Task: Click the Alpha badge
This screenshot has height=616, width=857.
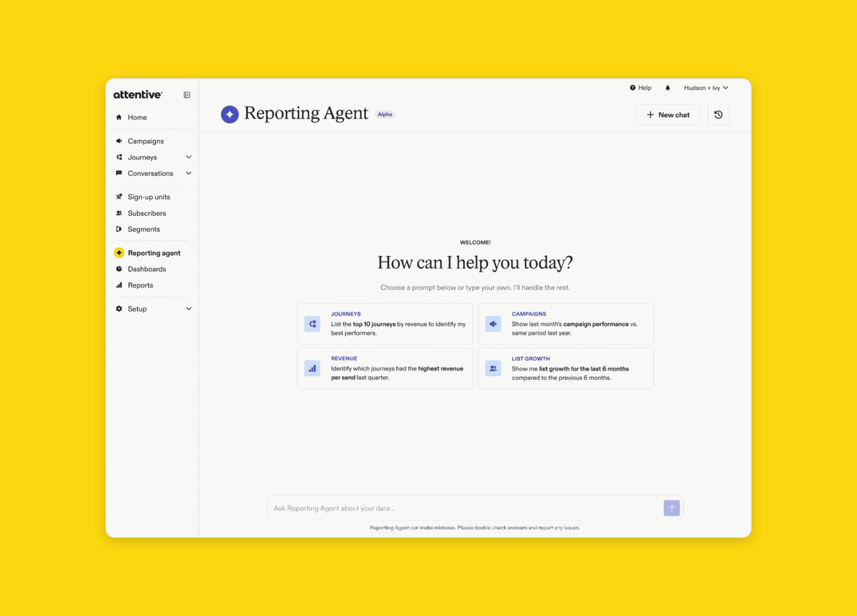Action: pyautogui.click(x=385, y=115)
